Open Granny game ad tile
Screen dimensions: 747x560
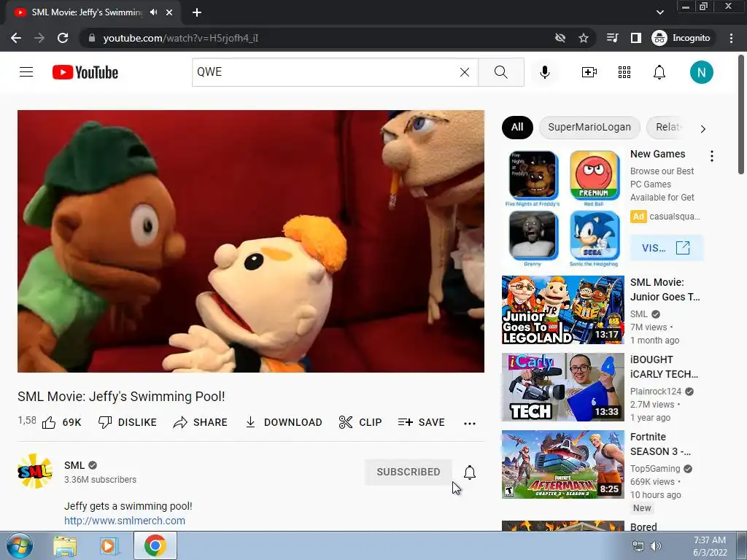click(x=533, y=238)
